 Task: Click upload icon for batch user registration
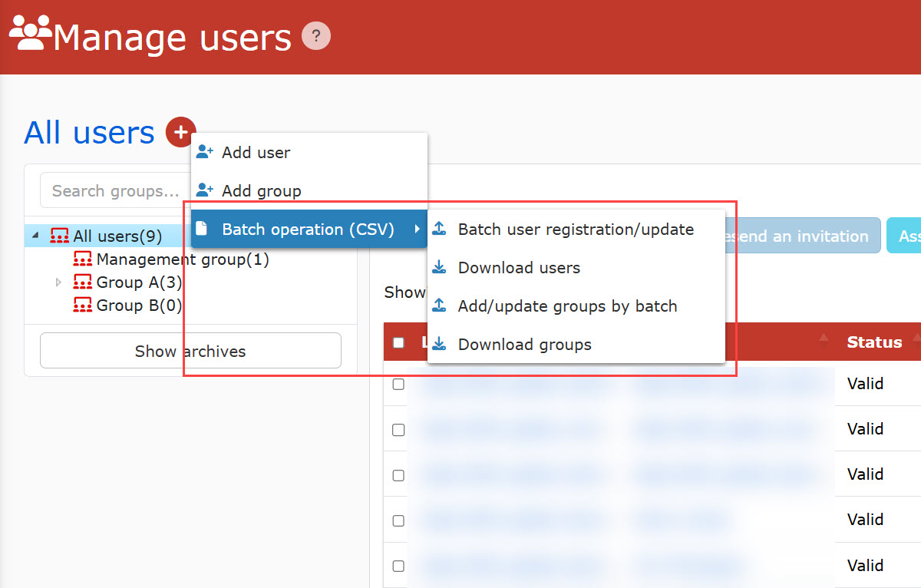[439, 229]
